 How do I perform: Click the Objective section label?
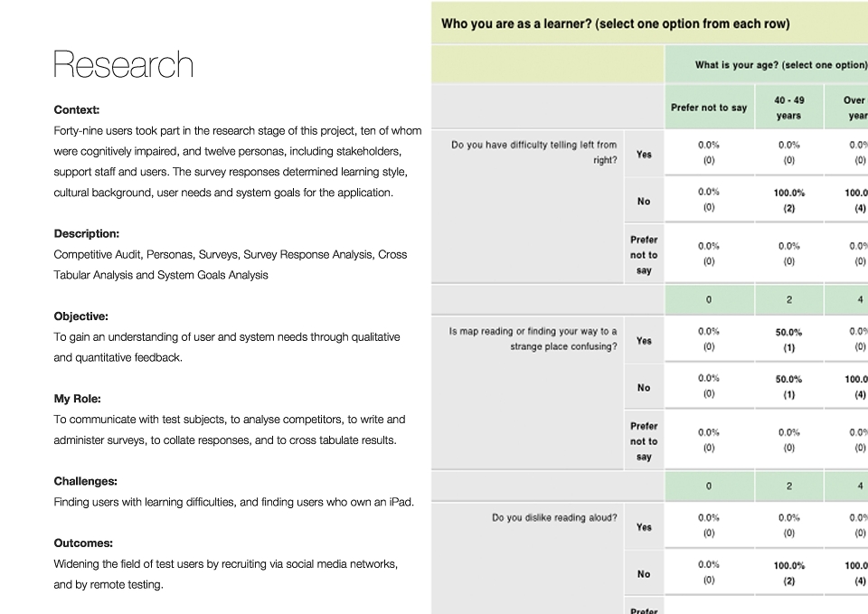(80, 316)
